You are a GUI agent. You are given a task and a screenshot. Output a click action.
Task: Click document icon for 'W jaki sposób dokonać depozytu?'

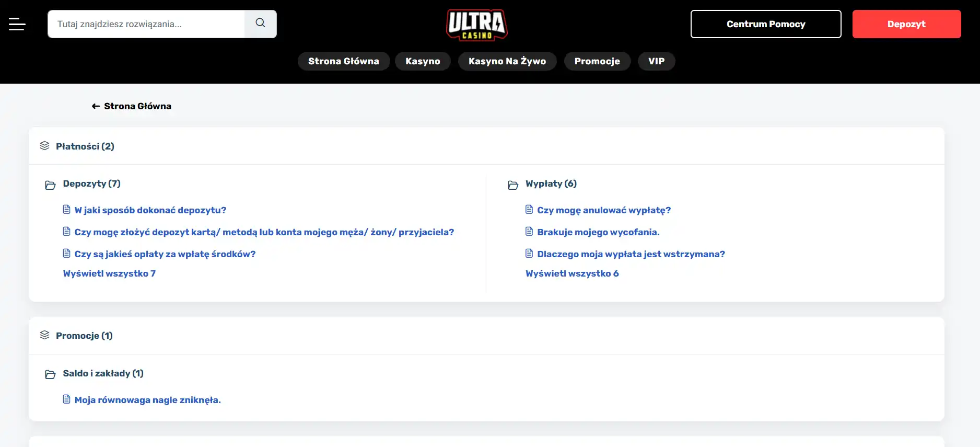(66, 210)
